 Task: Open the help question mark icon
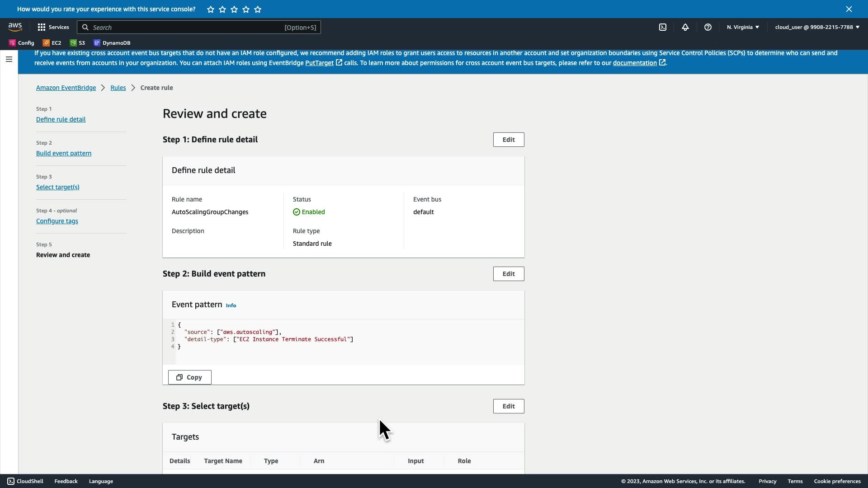(x=708, y=27)
